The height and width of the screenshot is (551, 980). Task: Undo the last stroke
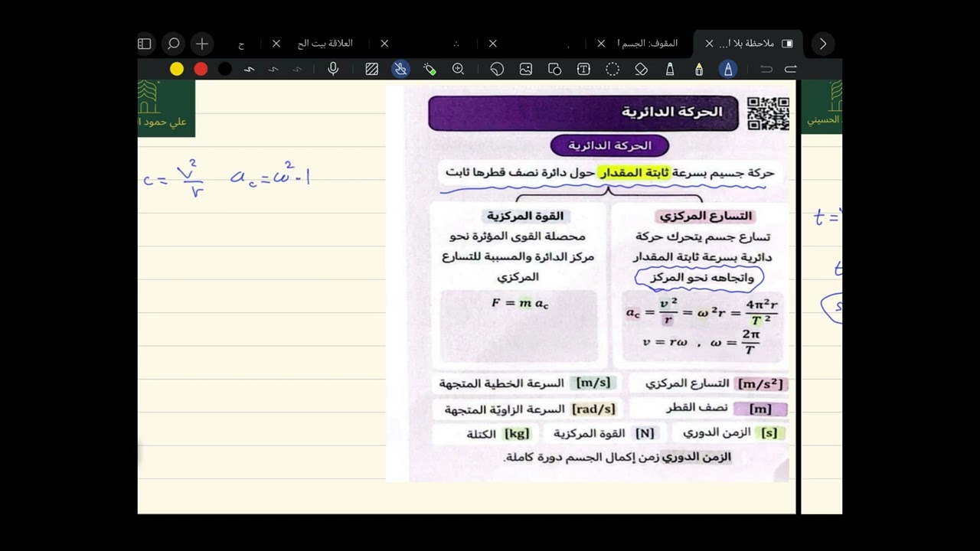coord(766,69)
